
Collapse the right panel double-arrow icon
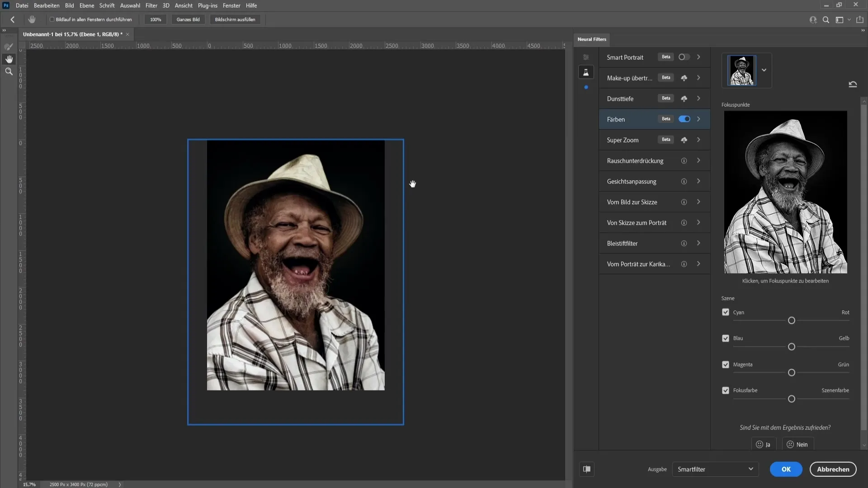[863, 30]
